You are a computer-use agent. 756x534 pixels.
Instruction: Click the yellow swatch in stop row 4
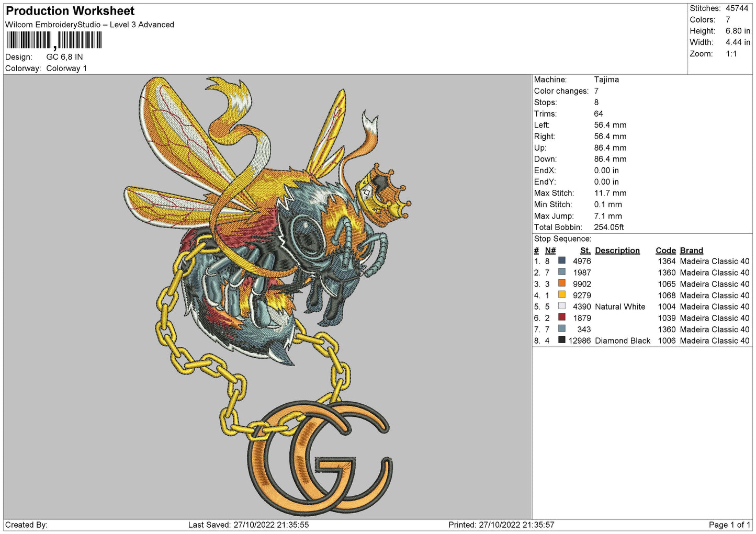point(562,294)
